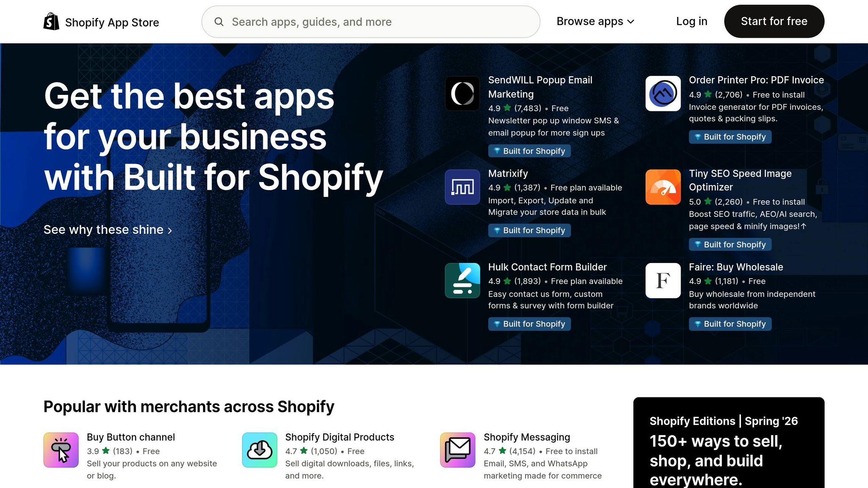Click "Buy wholesale from independent brands worldwide" text
The width and height of the screenshot is (868, 488).
752,300
